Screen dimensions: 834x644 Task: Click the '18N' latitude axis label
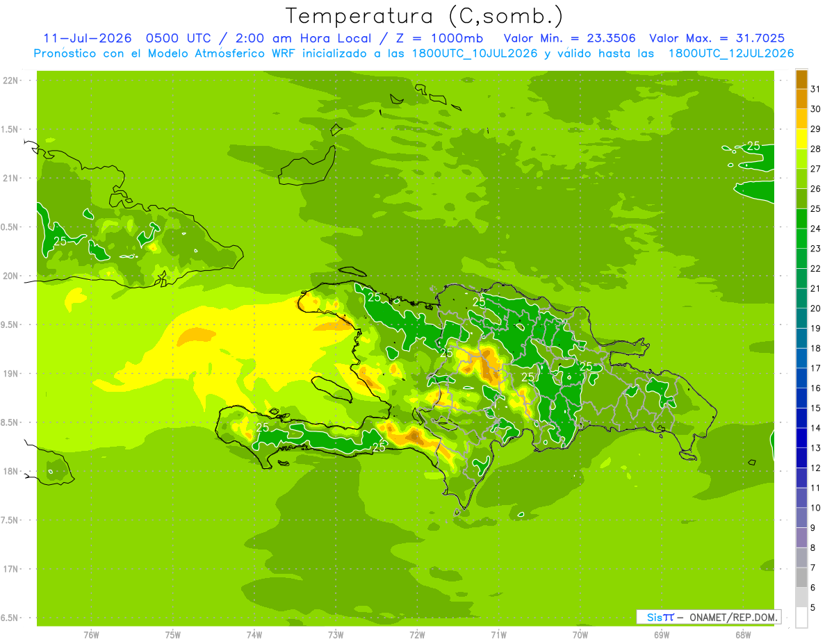(11, 471)
